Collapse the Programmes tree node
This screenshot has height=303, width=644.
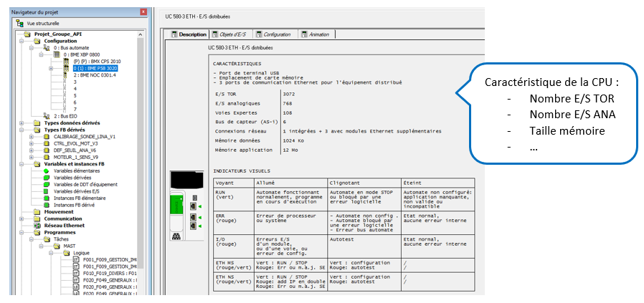click(x=21, y=232)
